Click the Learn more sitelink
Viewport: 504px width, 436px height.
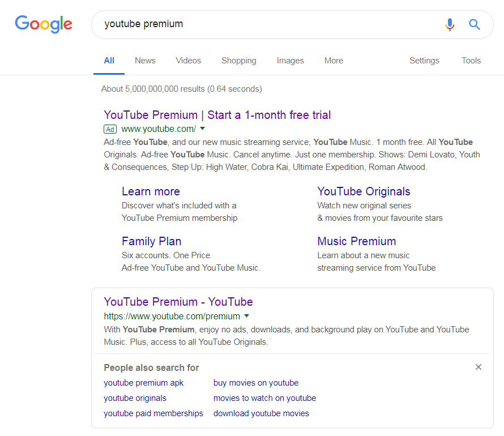151,191
